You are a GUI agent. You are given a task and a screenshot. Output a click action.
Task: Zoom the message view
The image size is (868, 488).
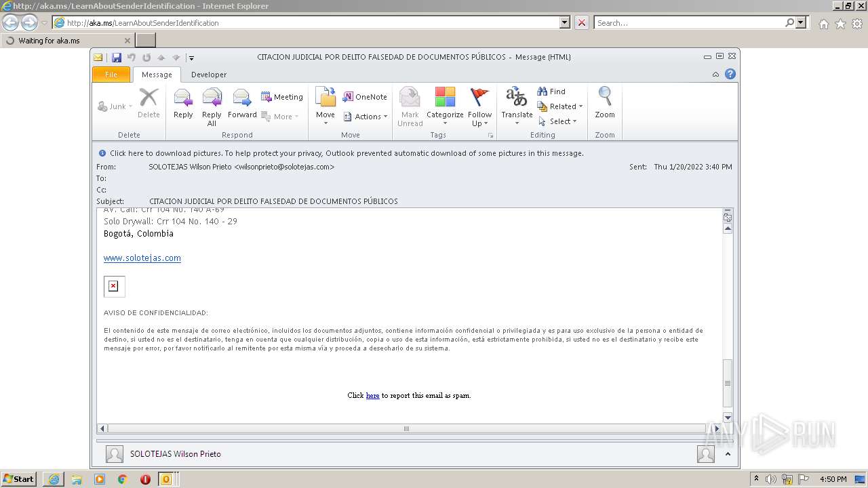(605, 103)
